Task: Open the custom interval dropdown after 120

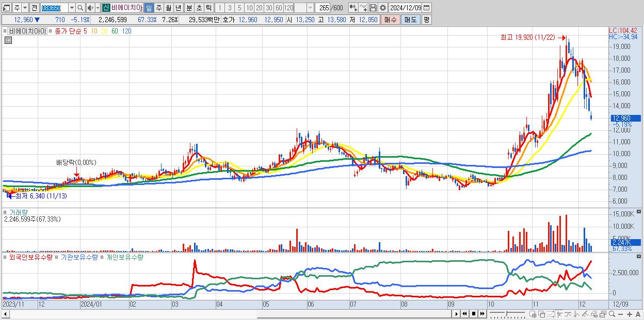Action: (x=310, y=8)
